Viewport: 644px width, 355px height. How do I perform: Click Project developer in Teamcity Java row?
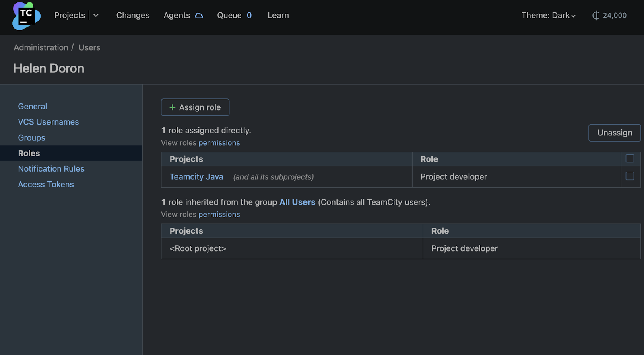(x=454, y=177)
